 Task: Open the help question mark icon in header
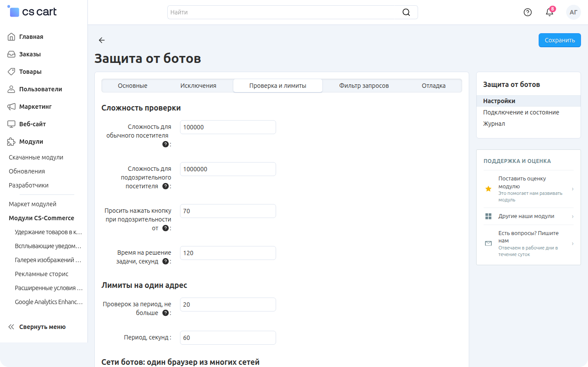point(528,12)
